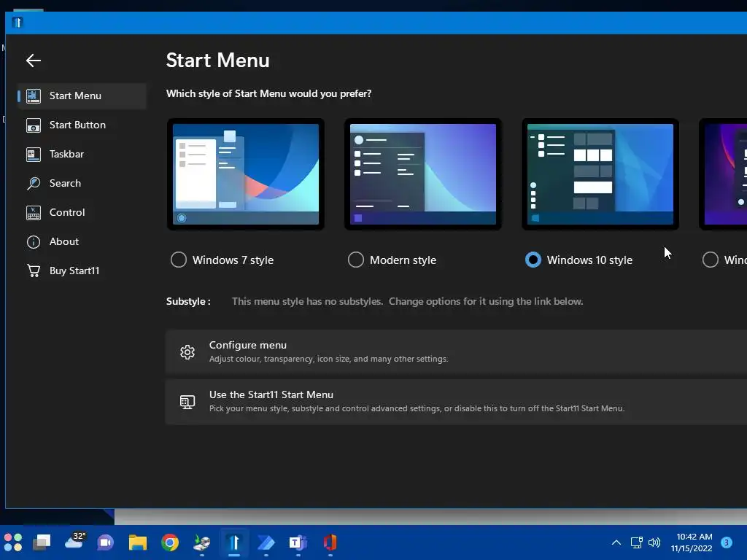Click the Search magnifier sidebar icon
The width and height of the screenshot is (747, 560).
(34, 183)
